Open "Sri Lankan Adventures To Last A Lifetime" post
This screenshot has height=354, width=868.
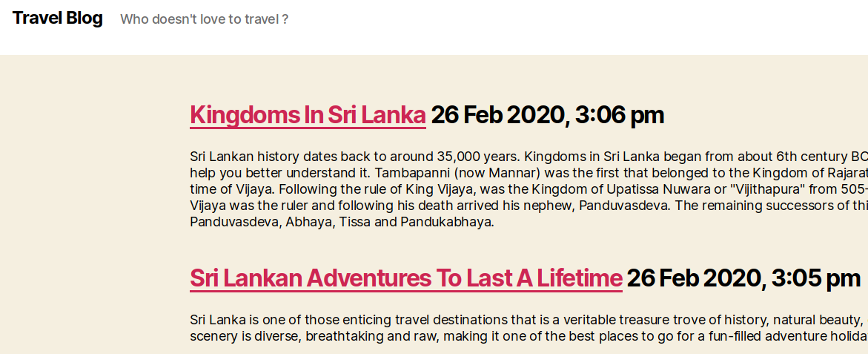pos(405,278)
